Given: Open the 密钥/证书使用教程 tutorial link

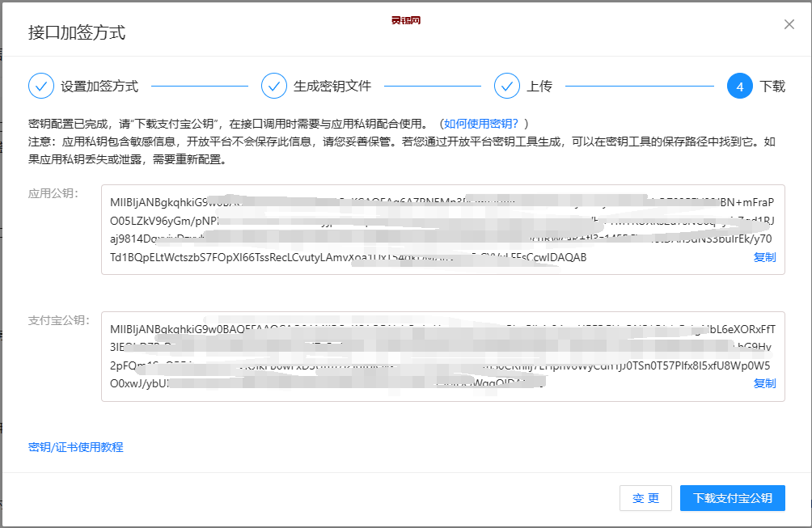Looking at the screenshot, I should pyautogui.click(x=76, y=447).
